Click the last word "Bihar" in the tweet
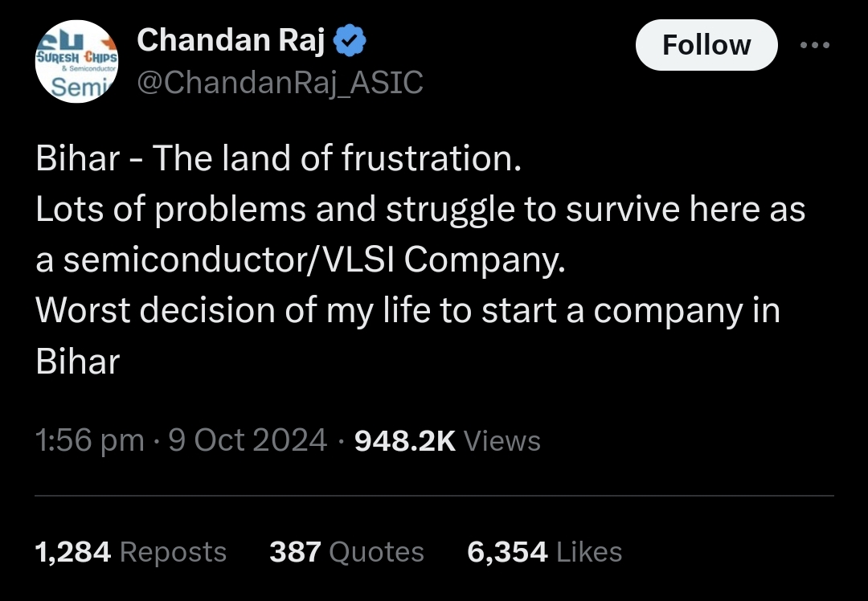 point(77,362)
